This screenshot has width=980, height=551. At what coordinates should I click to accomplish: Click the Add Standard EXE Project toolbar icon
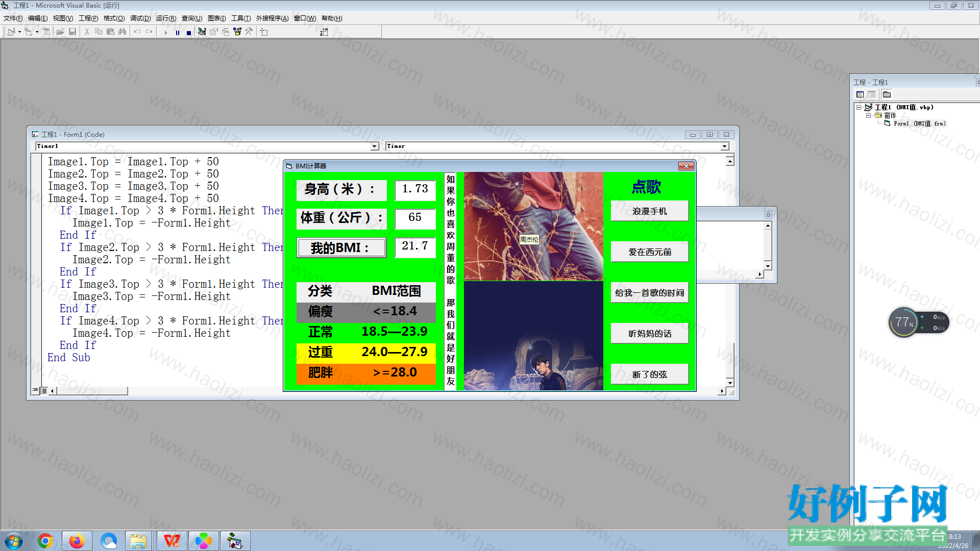[11, 32]
